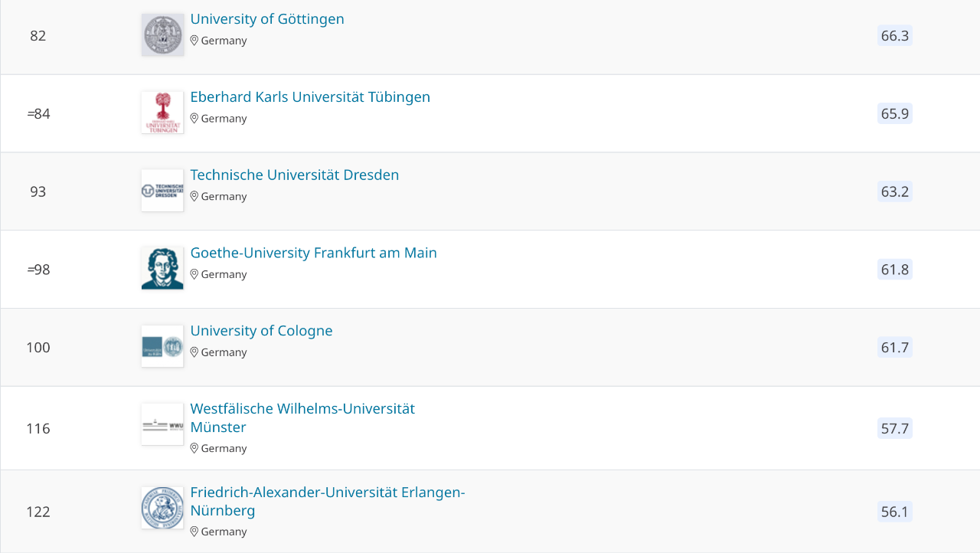The image size is (980, 553).
Task: Open Eberhard Karls Universität Tübingen page
Action: [310, 97]
